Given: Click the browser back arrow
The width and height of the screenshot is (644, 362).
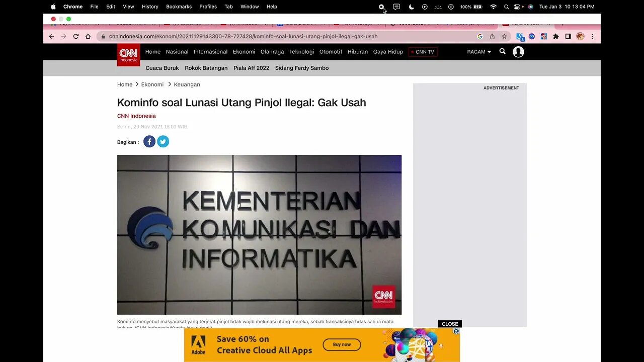Looking at the screenshot, I should tap(51, 36).
